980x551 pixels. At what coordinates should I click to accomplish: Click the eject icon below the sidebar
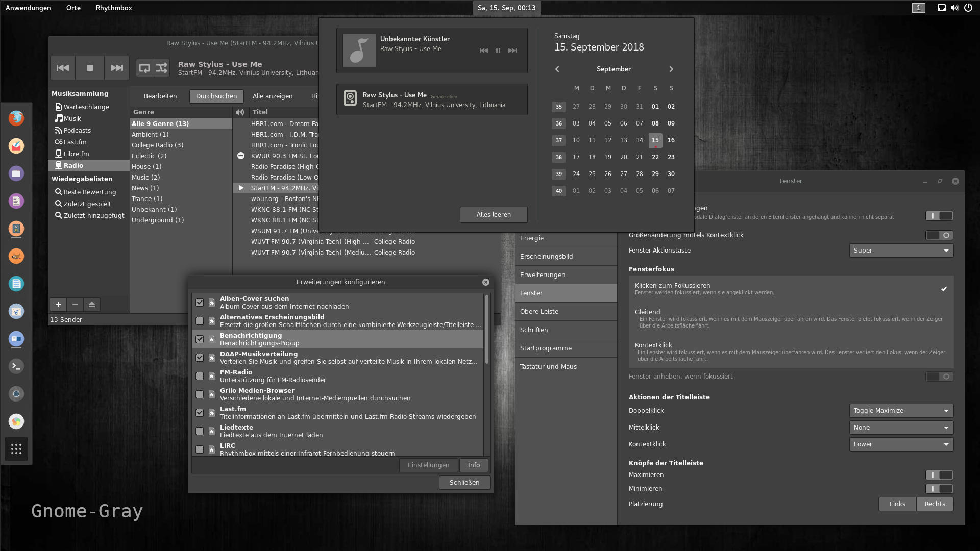point(92,305)
